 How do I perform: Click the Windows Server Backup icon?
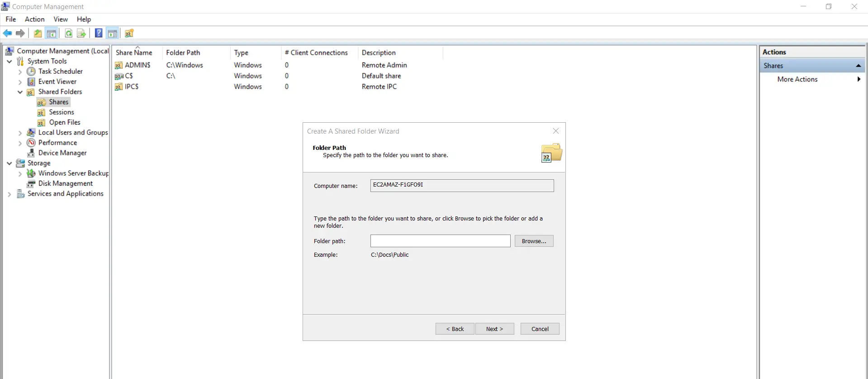click(31, 173)
